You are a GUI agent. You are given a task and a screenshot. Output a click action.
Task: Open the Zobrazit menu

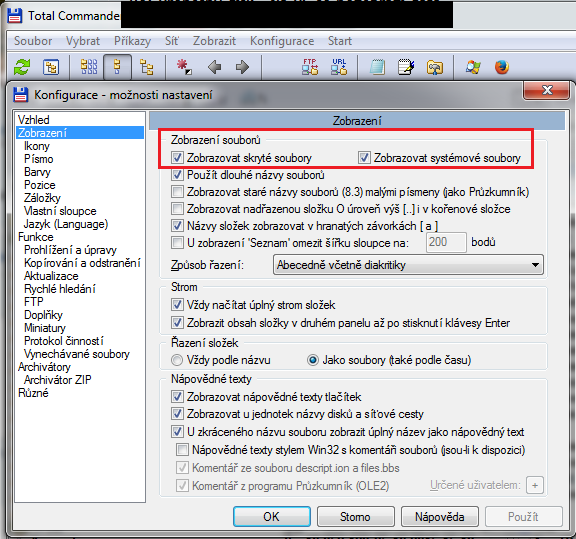[215, 41]
